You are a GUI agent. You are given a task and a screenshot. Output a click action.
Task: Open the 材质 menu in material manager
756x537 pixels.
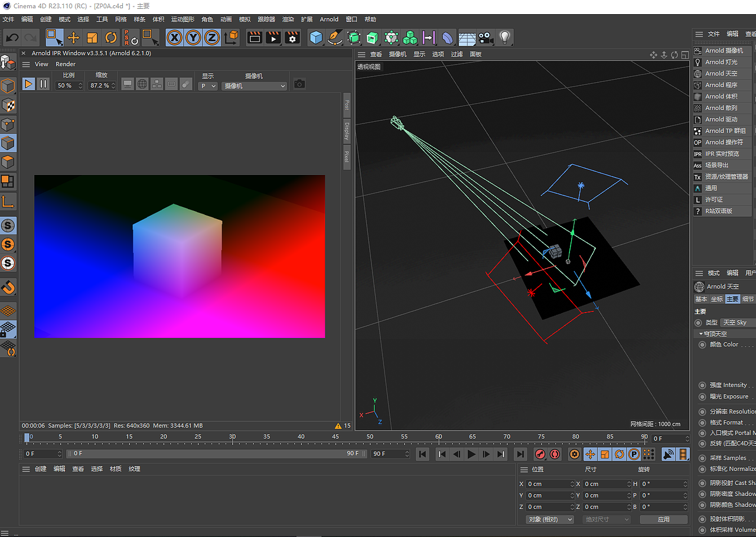tap(116, 468)
